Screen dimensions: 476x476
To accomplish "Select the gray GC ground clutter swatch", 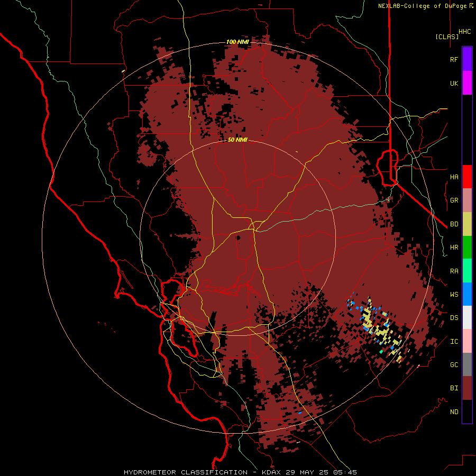I will coord(467,364).
